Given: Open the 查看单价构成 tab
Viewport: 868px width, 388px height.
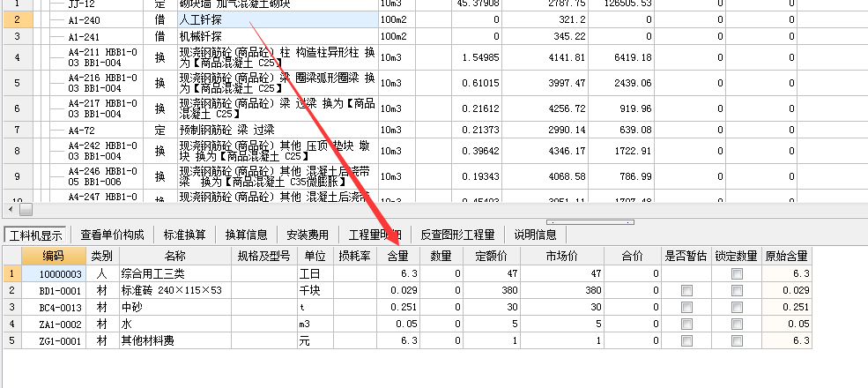Looking at the screenshot, I should (112, 235).
